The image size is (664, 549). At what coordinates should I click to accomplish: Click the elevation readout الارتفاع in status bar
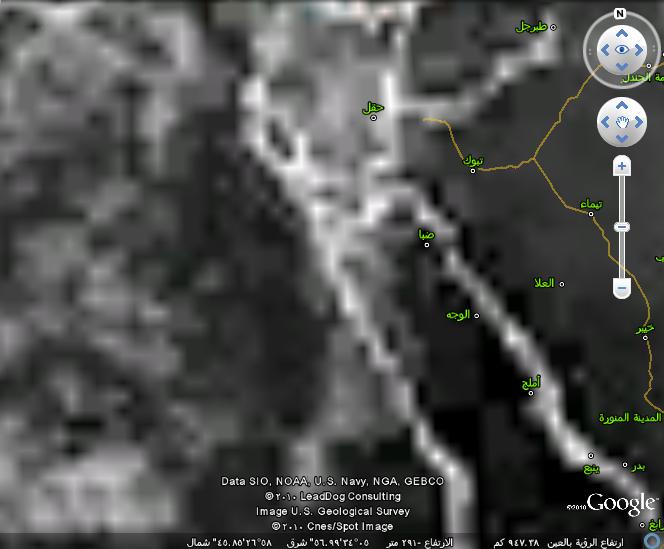420,542
